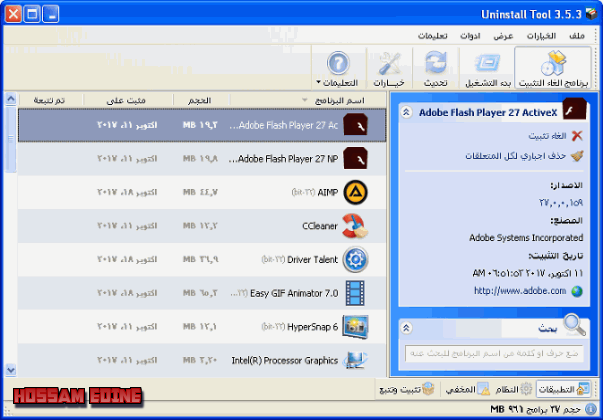This screenshot has width=603, height=420.
Task: Click Easy GIF Animator size 65,2 MB
Action: point(200,293)
